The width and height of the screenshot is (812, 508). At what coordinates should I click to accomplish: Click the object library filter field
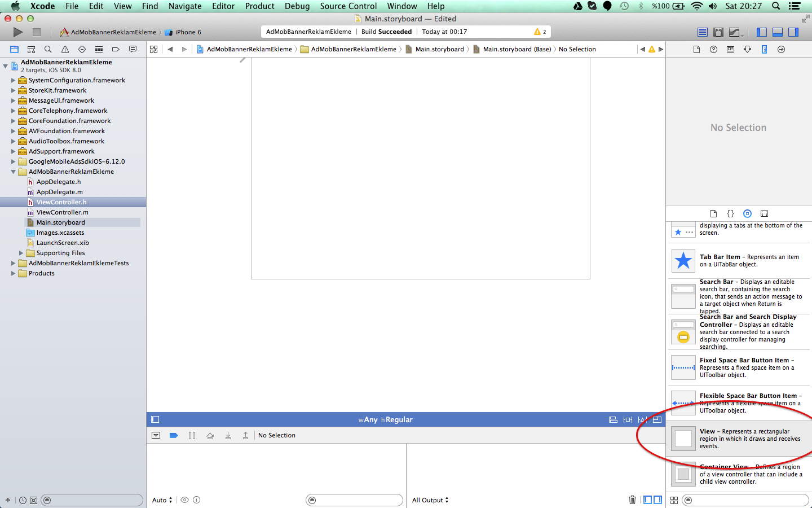(x=745, y=500)
